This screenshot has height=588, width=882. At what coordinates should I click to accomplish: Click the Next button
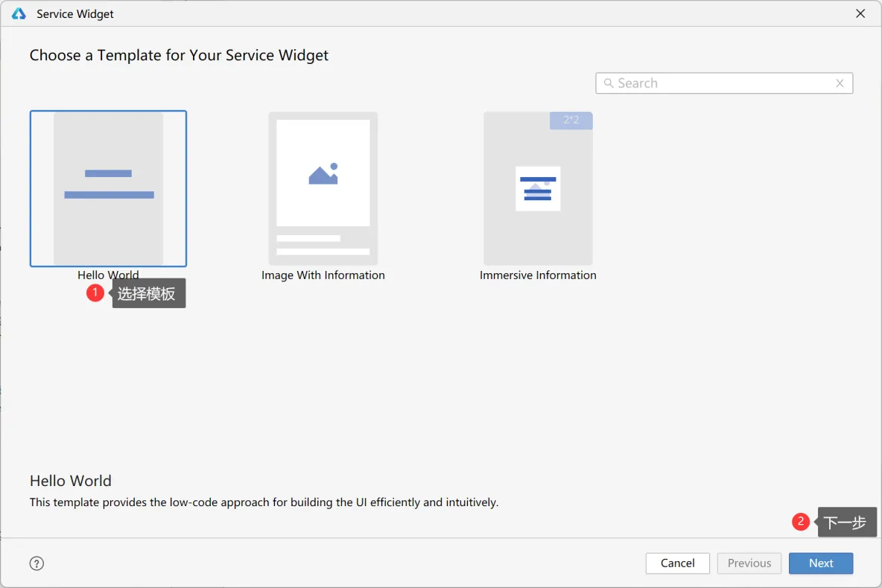pos(821,563)
